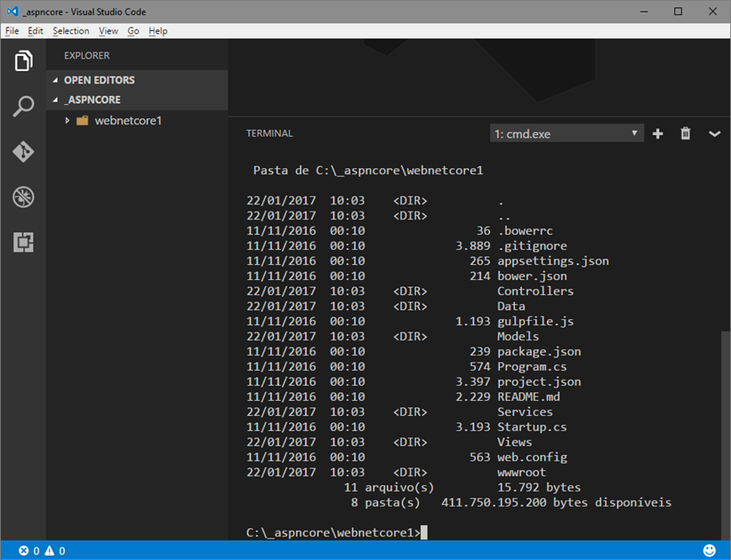Open the Source Control (Git) view
731x560 pixels.
(x=23, y=151)
